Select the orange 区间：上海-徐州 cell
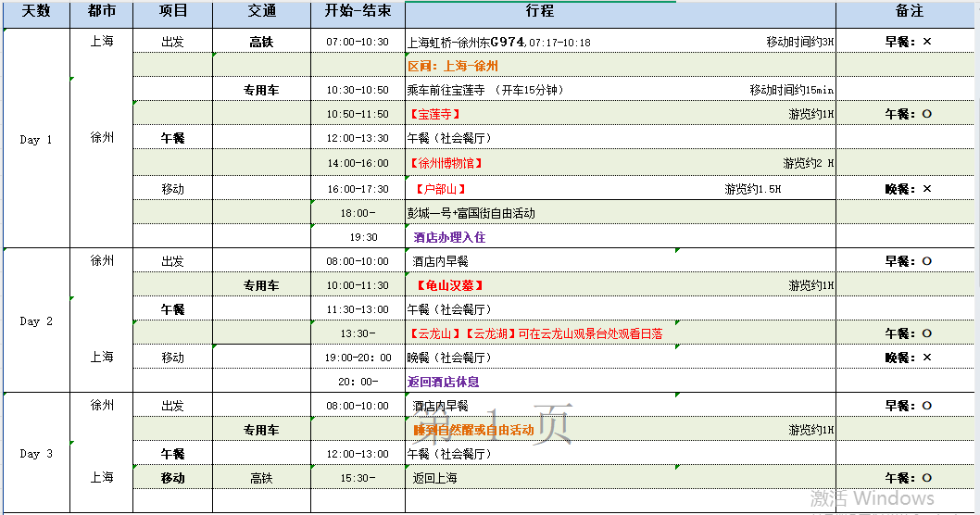The image size is (980, 515). coord(454,67)
